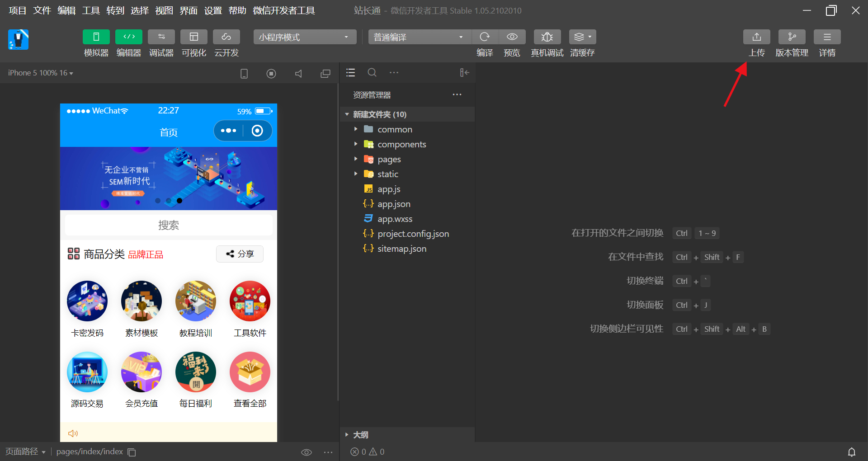
Task: Open the sidebar more options ellipsis
Action: click(x=394, y=72)
